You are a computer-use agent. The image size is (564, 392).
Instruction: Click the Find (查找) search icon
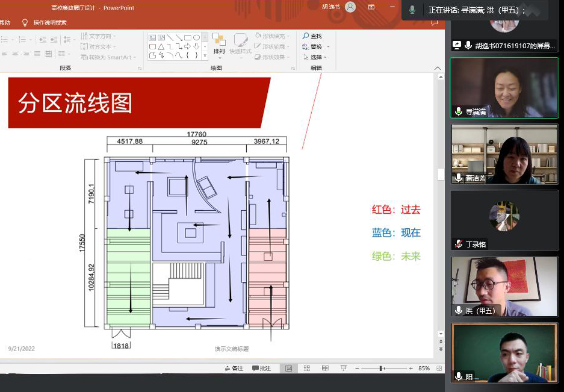(x=306, y=36)
